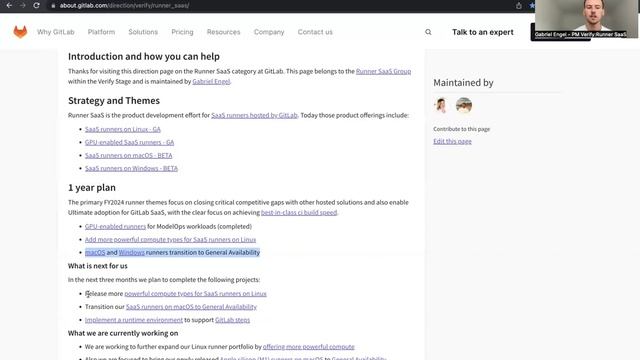Open the Solutions menu

pos(143,32)
